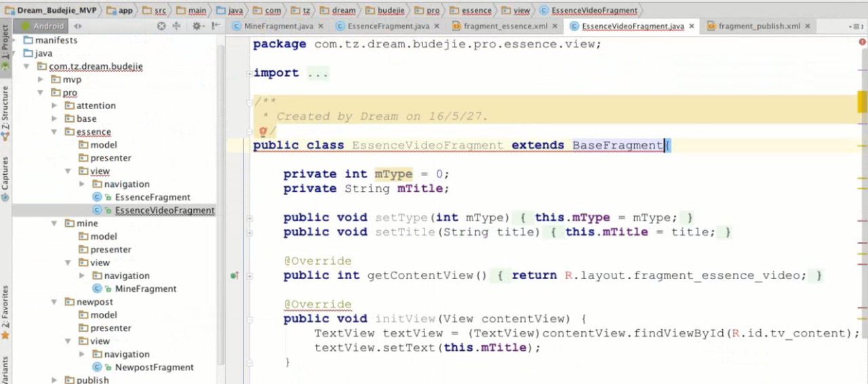This screenshot has height=384, width=868.
Task: Click the back/forward arrows beside the Android selector
Action: (78, 26)
